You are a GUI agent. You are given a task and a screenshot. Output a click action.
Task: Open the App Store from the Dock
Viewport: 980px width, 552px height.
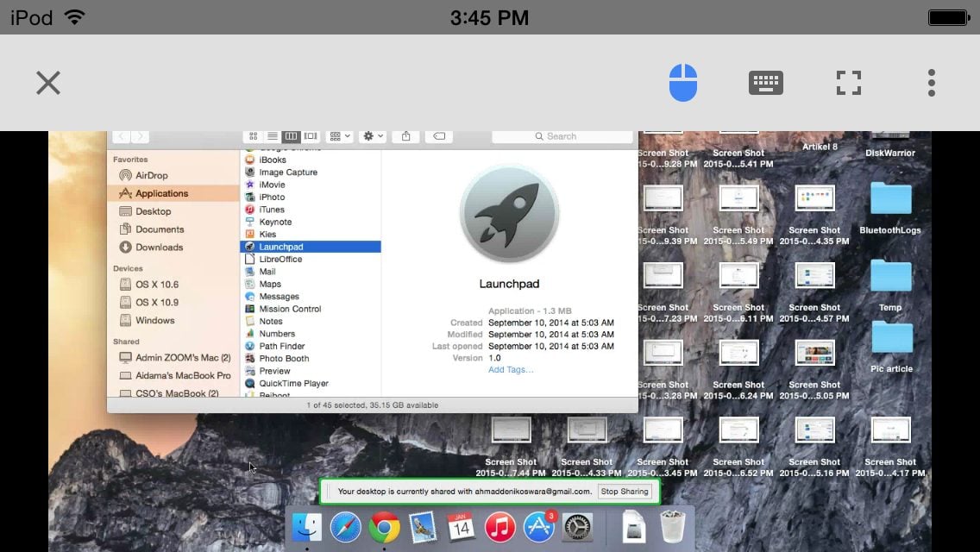[x=539, y=528]
